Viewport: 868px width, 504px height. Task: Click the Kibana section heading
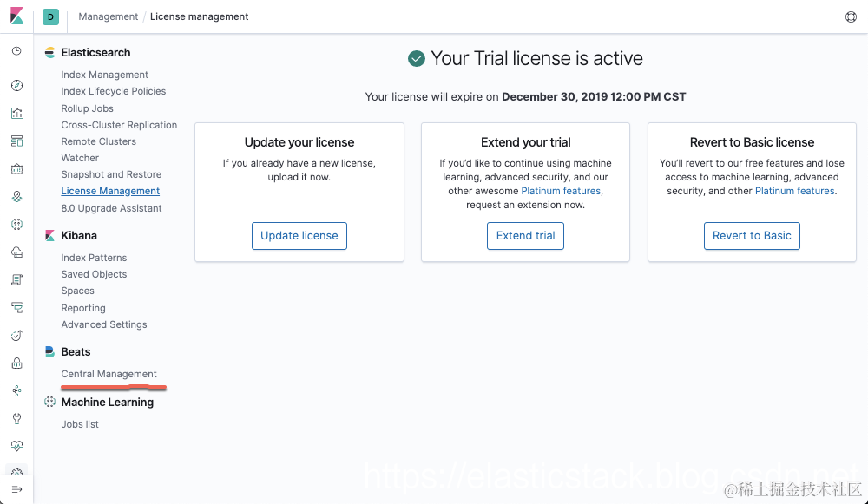tap(79, 236)
